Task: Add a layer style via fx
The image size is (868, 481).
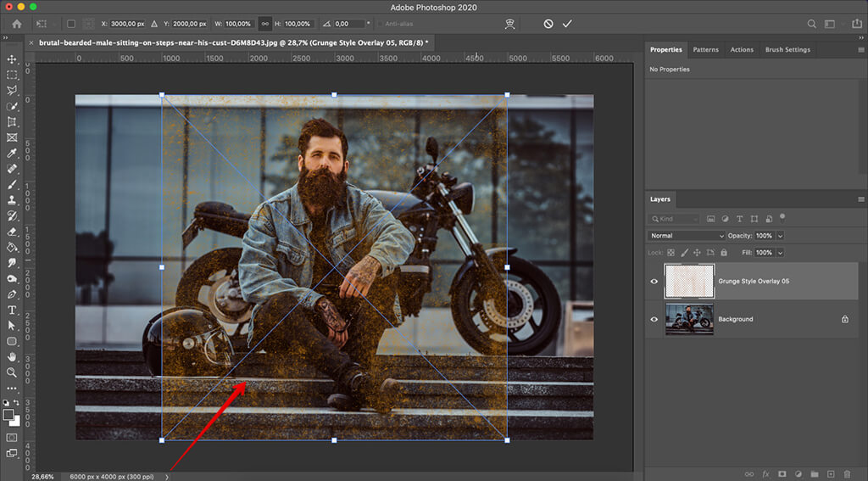Action: pos(765,474)
